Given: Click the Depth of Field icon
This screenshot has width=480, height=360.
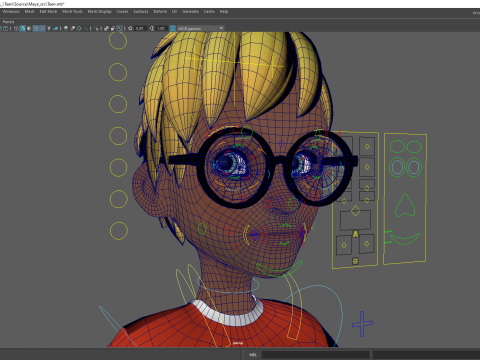Looking at the screenshot, I should [86, 28].
